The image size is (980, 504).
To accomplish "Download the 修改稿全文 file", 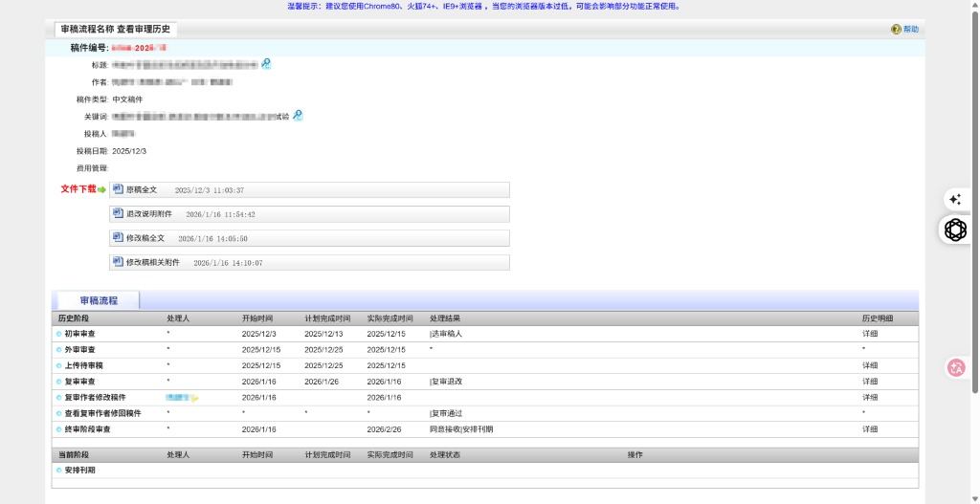I will (145, 237).
